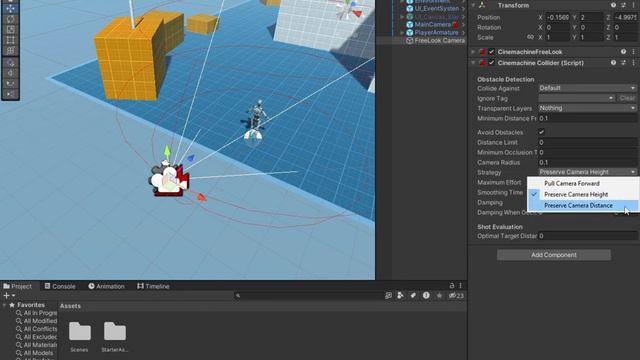This screenshot has height=360, width=640.
Task: Open CinemachineFreeLook help icon
Action: pyautogui.click(x=623, y=52)
